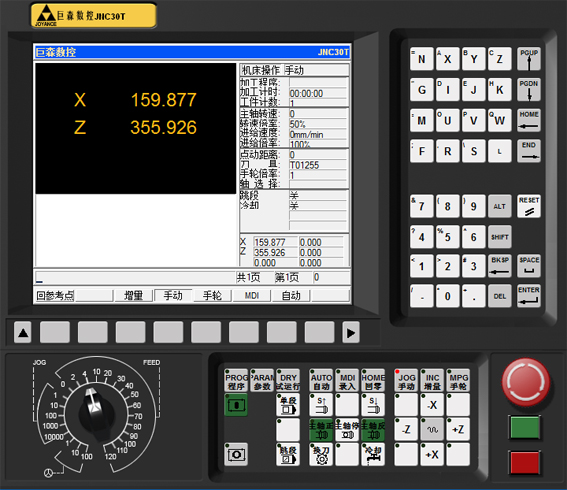Viewport: 567px width, 490px height.
Task: Switch to the MDI screen tab
Action: tap(252, 295)
